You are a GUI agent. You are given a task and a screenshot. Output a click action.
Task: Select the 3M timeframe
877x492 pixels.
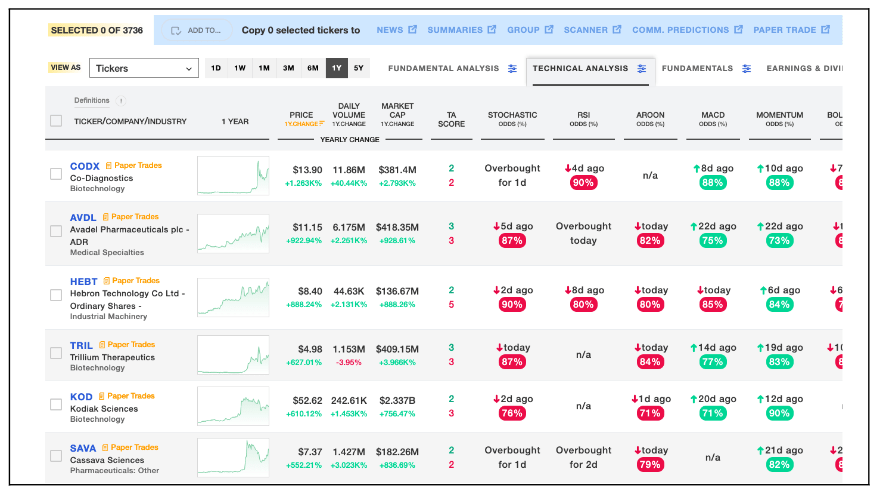[289, 68]
